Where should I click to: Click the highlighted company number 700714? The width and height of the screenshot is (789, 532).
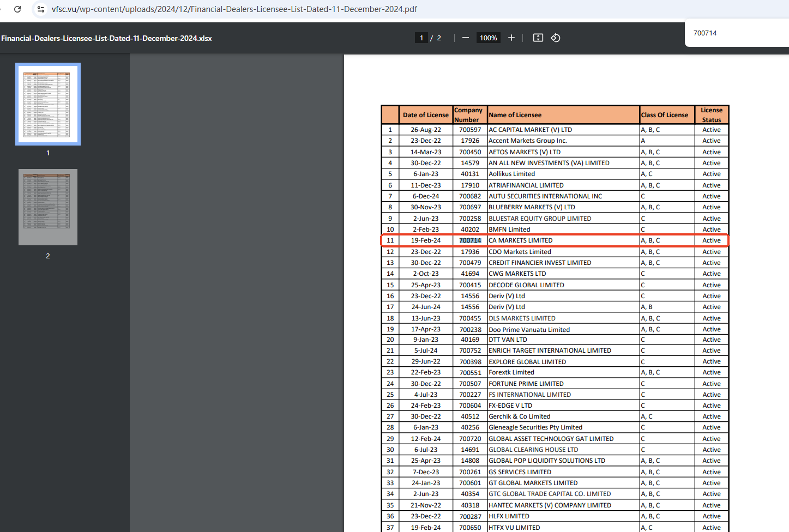[x=470, y=240]
